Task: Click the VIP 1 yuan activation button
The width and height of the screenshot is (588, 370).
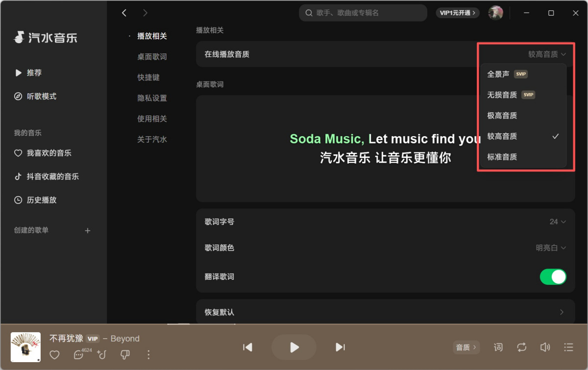Action: click(458, 13)
